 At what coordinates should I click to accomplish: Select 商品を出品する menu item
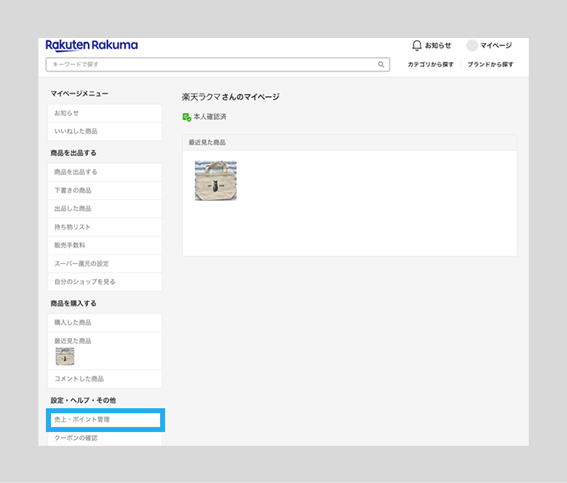point(105,172)
